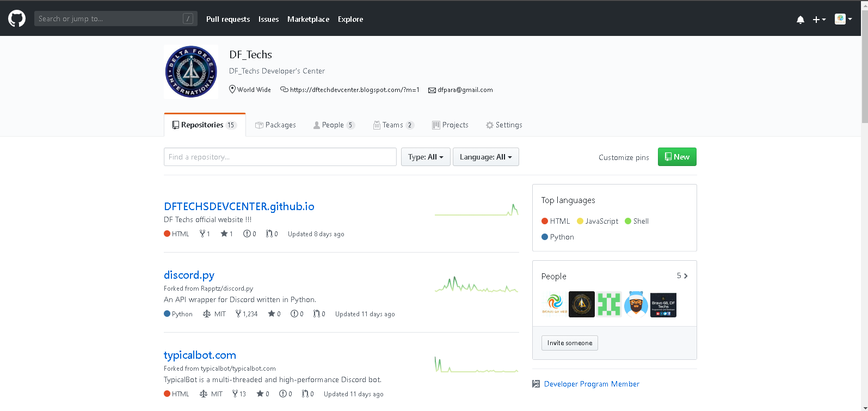This screenshot has height=411, width=868.
Task: Open the DFTECHSDEVCENTER.github.io repository
Action: point(239,206)
